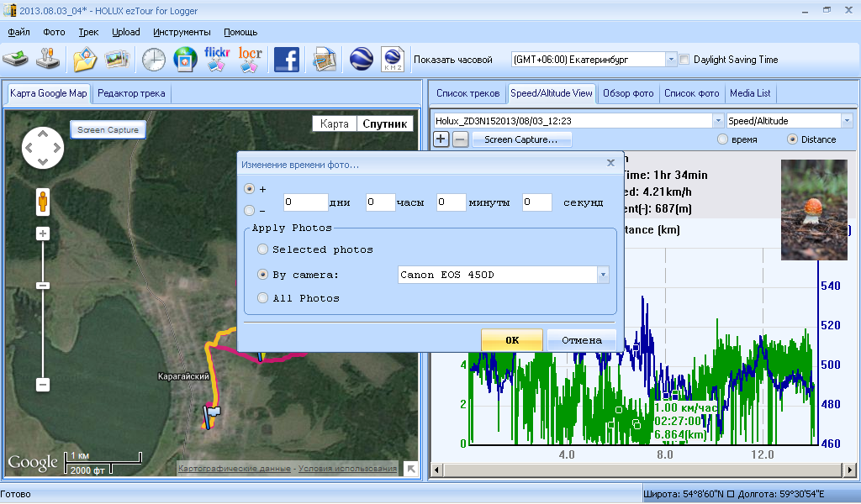Switch map to Карта view
This screenshot has width=861, height=504.
point(335,124)
